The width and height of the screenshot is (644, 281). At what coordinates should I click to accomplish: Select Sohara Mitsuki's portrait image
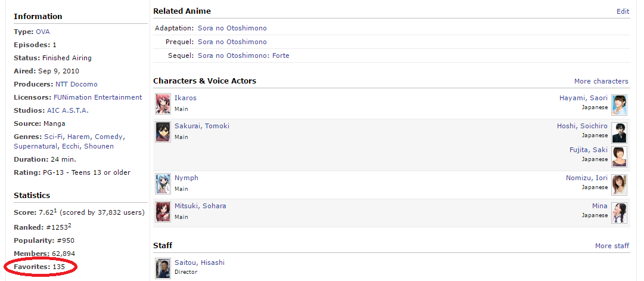point(163,211)
